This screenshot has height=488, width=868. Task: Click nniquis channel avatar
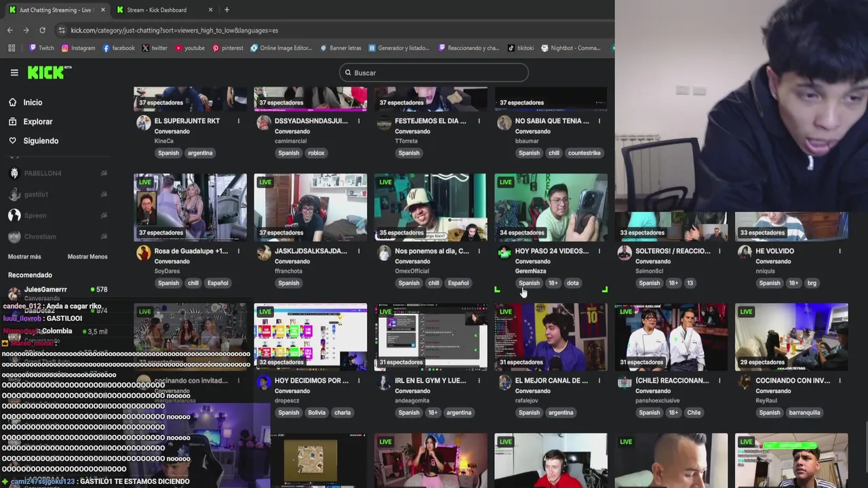[745, 253]
